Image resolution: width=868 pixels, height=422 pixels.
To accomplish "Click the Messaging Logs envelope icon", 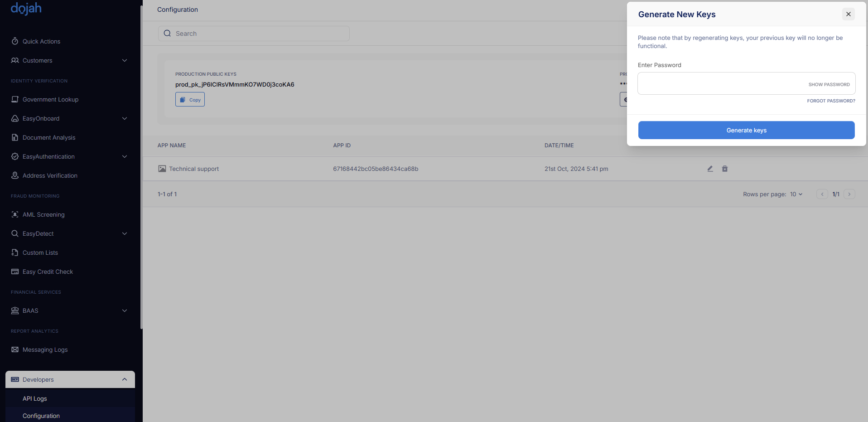I will [15, 349].
